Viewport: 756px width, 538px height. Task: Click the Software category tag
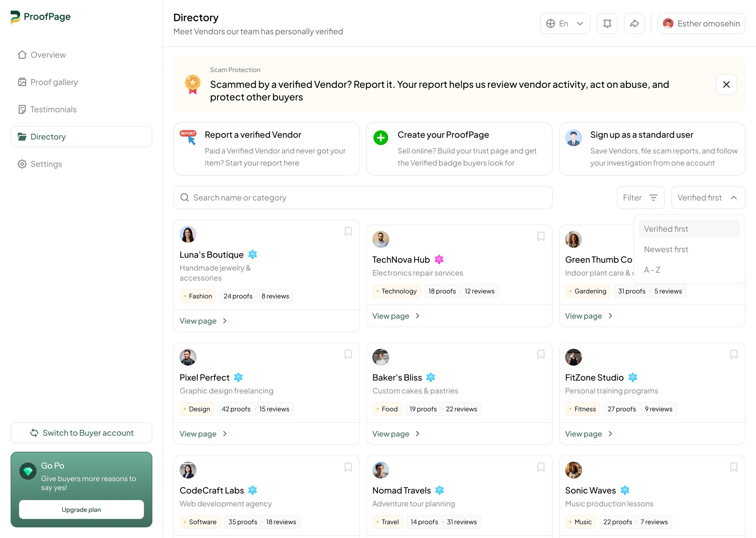200,522
